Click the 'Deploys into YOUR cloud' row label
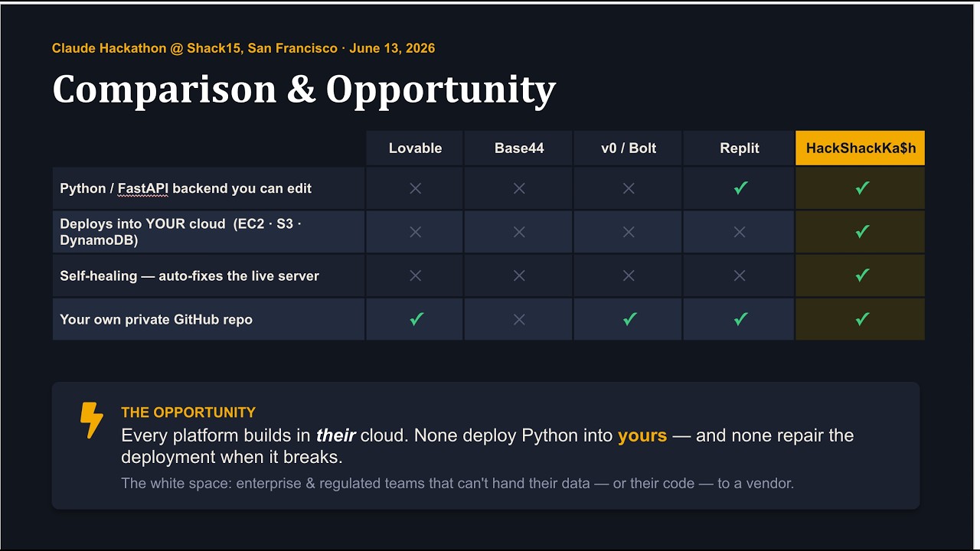This screenshot has height=551, width=980. pos(181,232)
